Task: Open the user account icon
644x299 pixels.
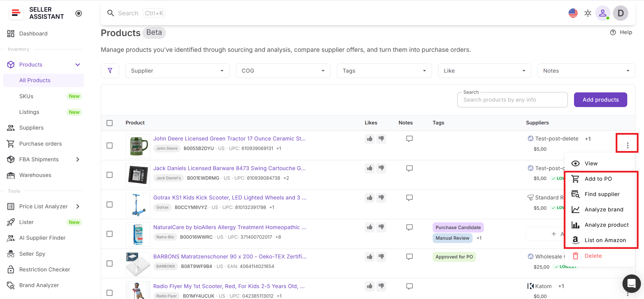Action: tap(603, 13)
